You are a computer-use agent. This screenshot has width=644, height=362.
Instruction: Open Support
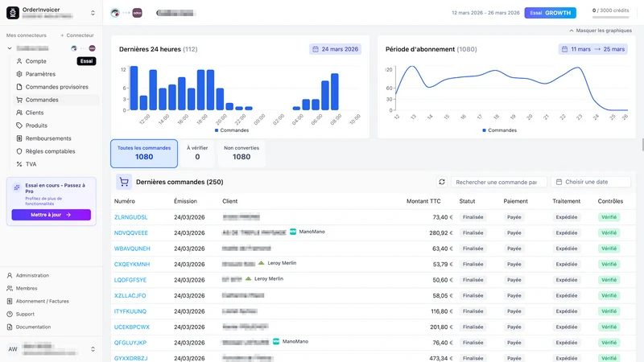point(25,314)
